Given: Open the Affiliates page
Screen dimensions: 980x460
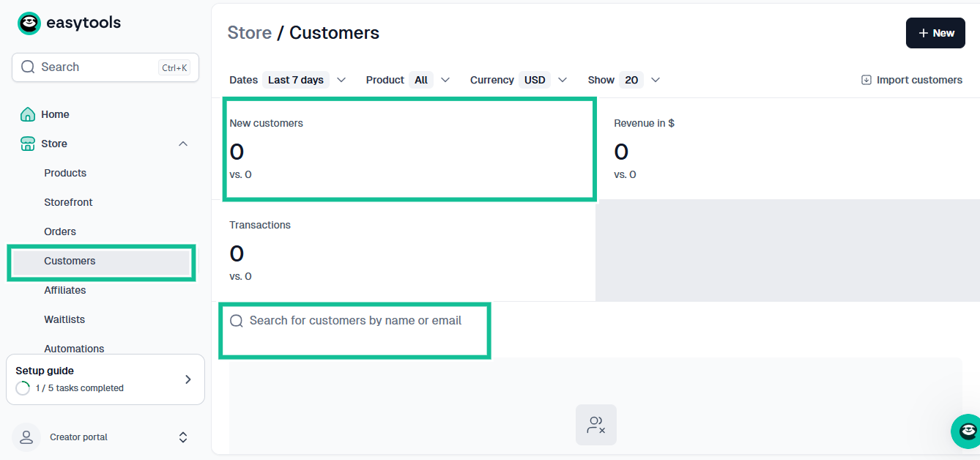Looking at the screenshot, I should tap(65, 290).
